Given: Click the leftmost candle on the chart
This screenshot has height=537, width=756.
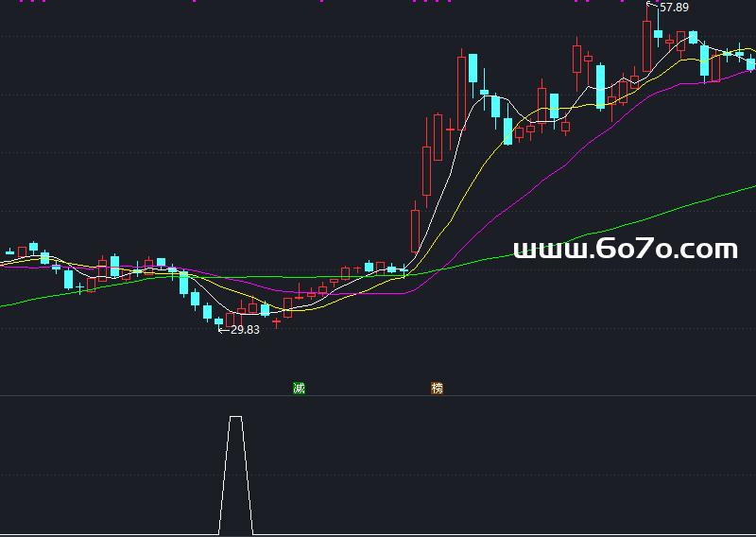Looking at the screenshot, I should tap(10, 252).
